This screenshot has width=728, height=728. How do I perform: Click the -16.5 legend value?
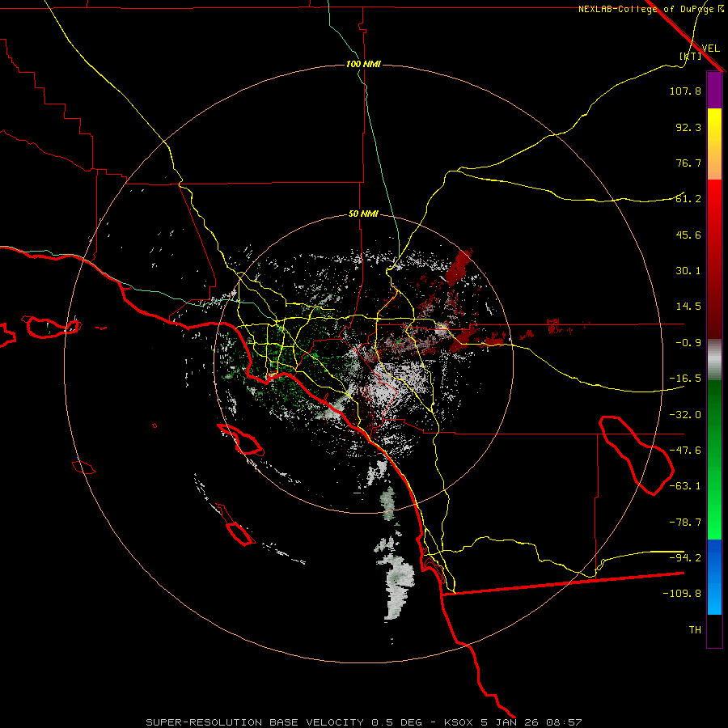pyautogui.click(x=685, y=379)
